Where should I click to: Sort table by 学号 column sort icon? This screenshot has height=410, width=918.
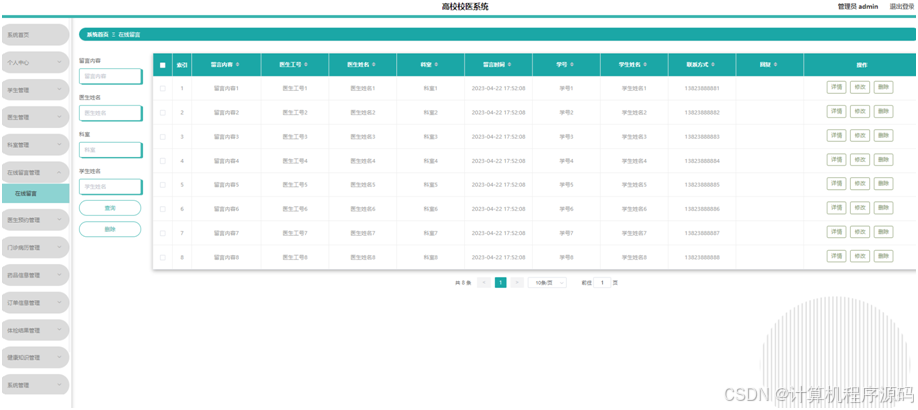tap(572, 65)
